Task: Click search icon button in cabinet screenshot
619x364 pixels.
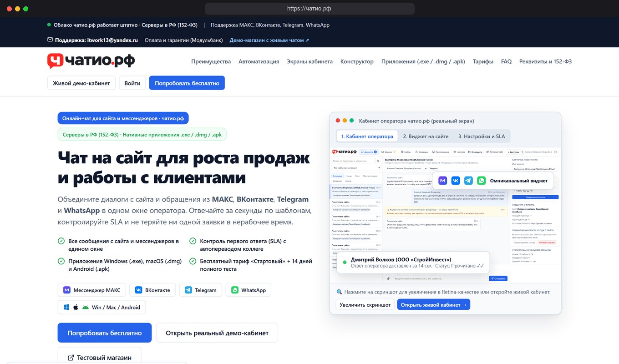Action: tap(379, 161)
